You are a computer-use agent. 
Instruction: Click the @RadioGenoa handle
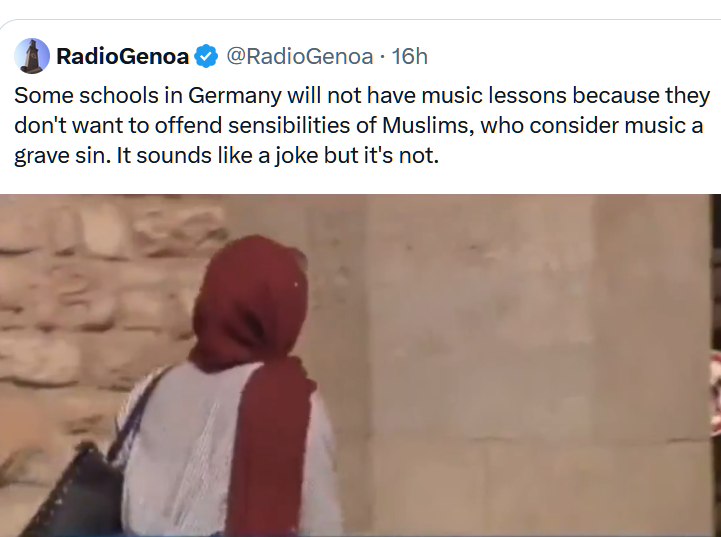[x=299, y=56]
